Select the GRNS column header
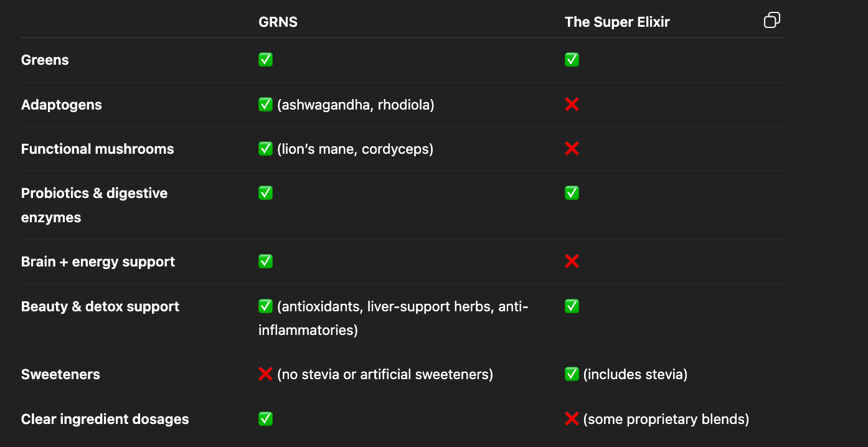868x447 pixels. 278,22
